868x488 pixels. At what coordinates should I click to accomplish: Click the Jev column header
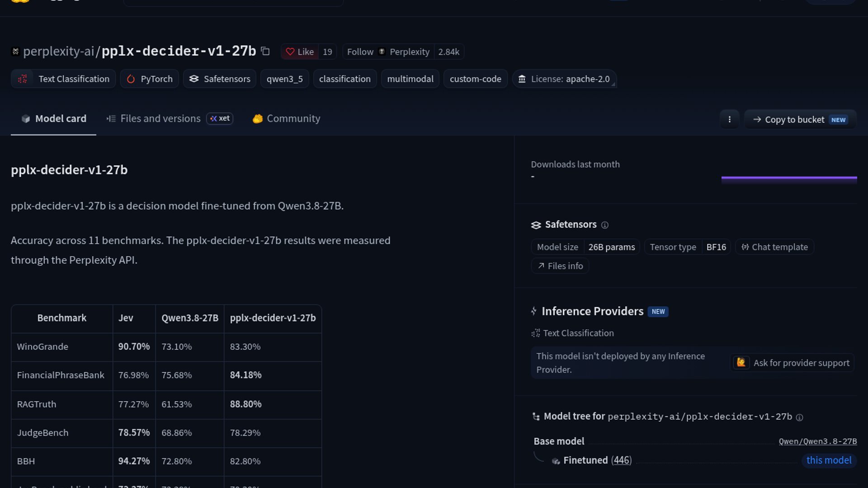point(134,318)
